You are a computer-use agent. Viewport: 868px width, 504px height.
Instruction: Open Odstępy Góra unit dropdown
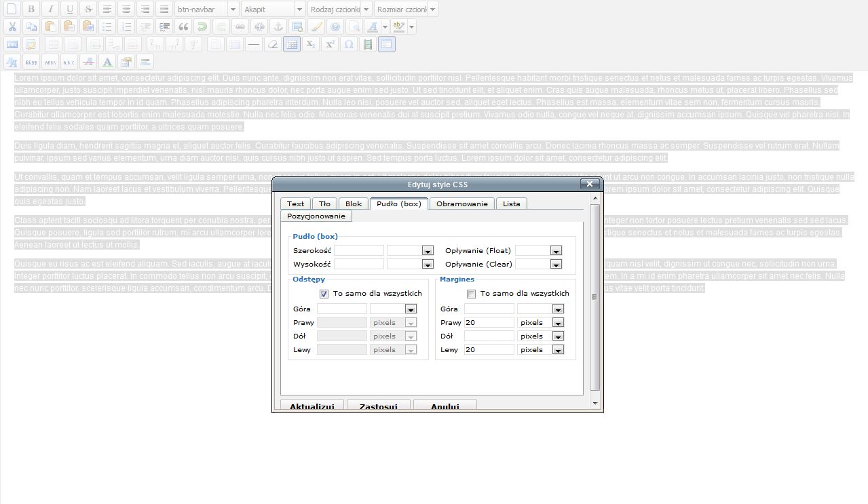(x=411, y=309)
